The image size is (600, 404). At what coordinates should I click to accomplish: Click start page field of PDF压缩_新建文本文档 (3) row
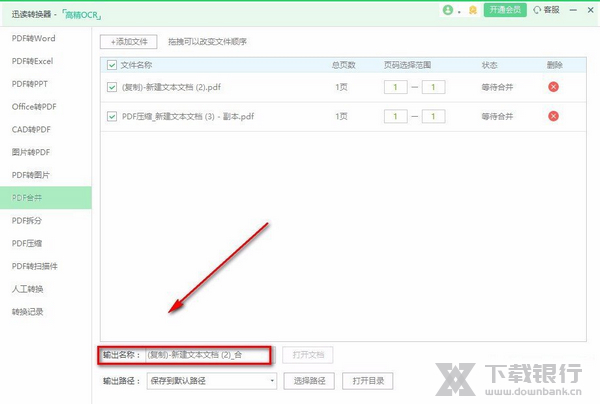(x=395, y=116)
